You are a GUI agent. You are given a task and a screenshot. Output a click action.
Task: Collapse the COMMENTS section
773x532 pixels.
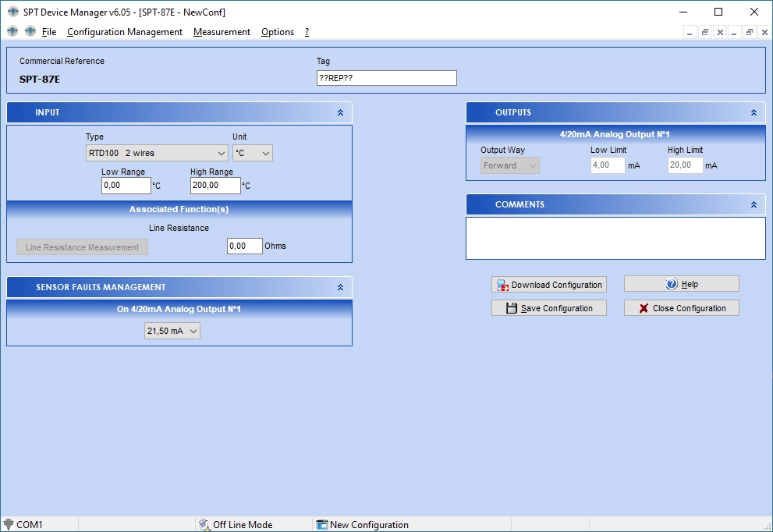(753, 204)
